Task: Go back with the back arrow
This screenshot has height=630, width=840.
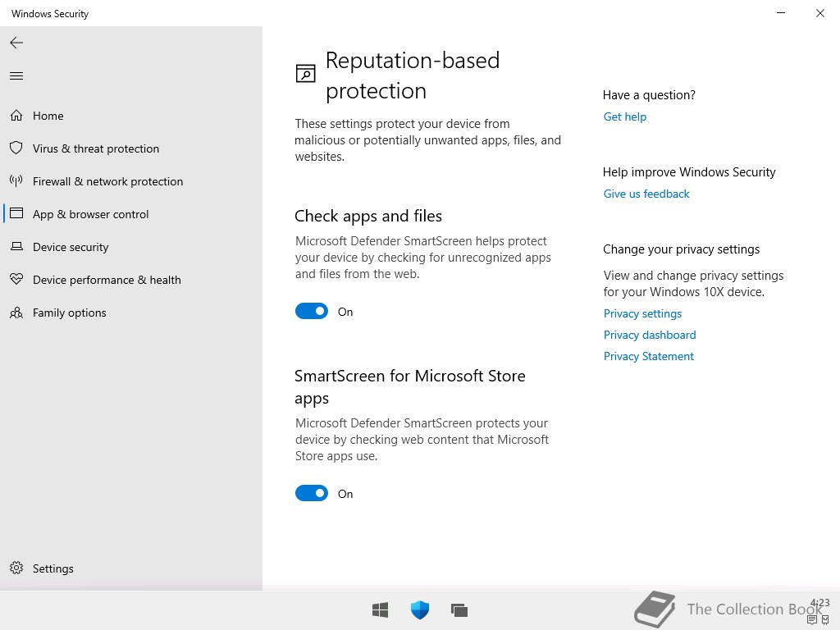Action: [x=16, y=43]
